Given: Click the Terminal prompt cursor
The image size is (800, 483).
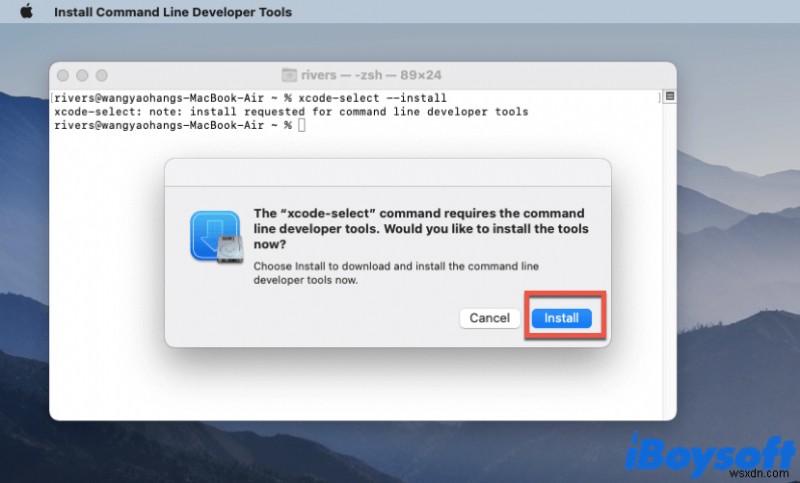Looking at the screenshot, I should point(302,125).
